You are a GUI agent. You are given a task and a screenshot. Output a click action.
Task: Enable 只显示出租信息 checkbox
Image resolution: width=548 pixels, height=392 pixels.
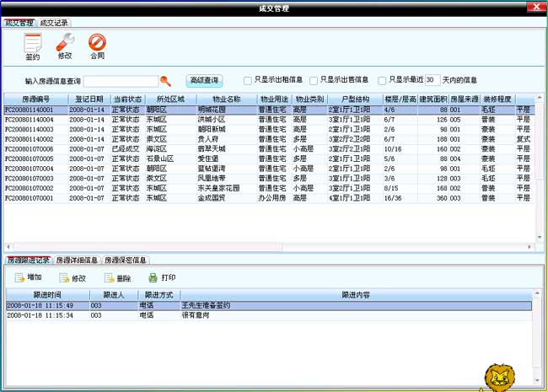[x=248, y=81]
